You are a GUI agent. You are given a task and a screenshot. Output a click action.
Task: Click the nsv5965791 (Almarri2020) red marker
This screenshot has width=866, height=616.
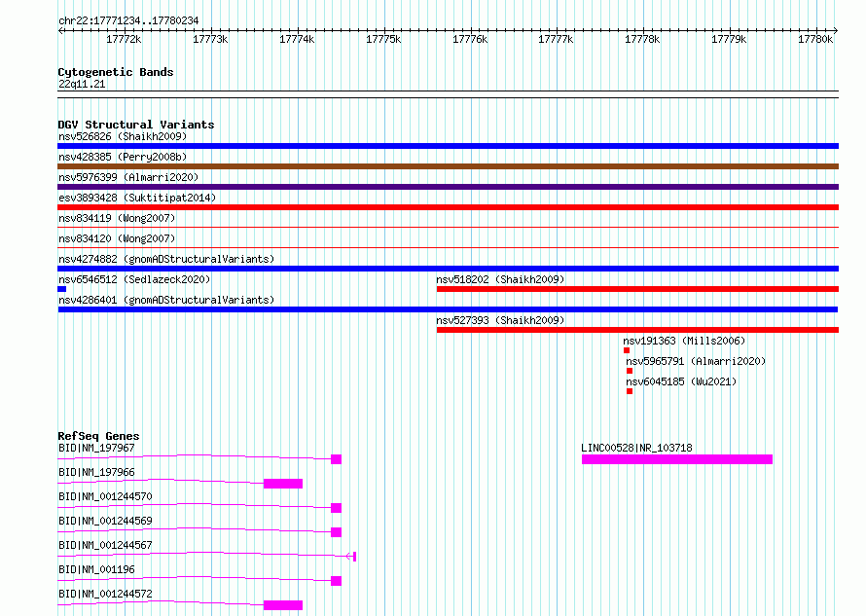[630, 371]
